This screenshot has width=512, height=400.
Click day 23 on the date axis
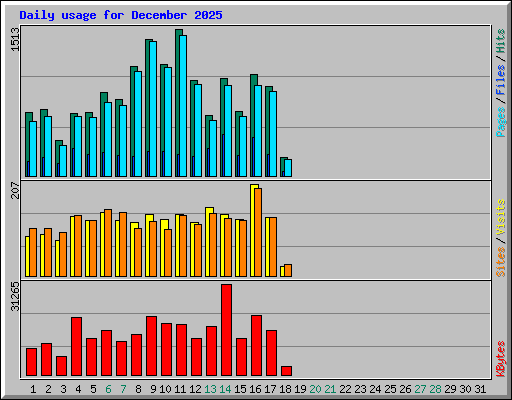tap(360, 389)
